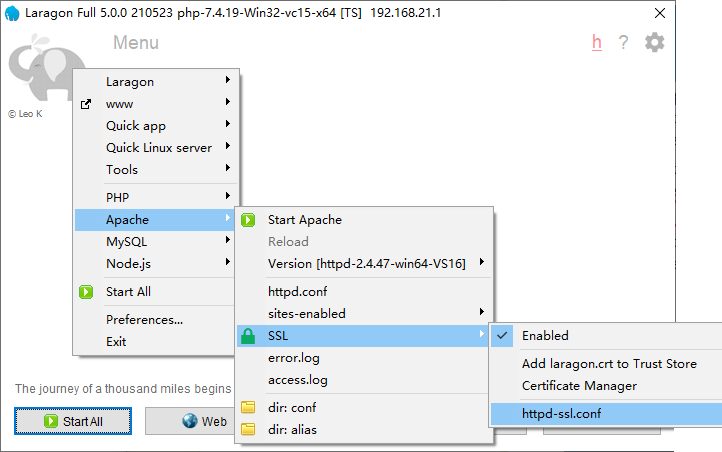Click the © Leo K text
This screenshot has height=452, width=722.
tap(25, 114)
